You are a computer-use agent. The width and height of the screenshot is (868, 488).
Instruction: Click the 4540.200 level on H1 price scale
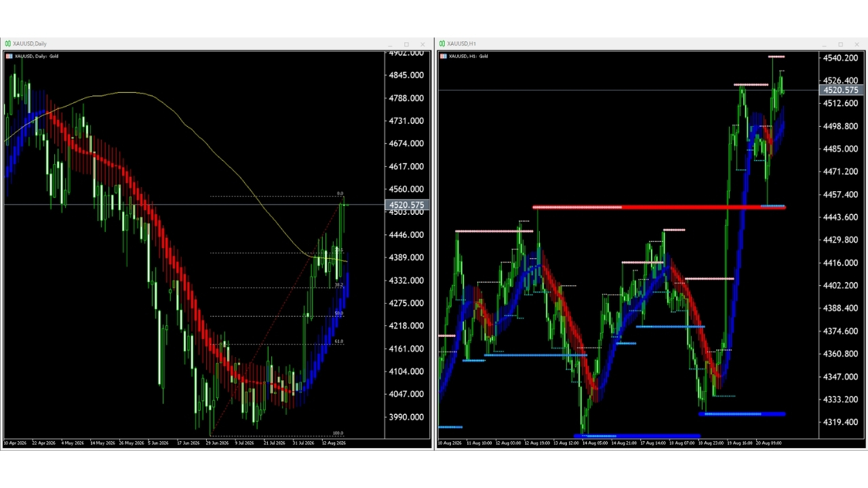click(x=841, y=58)
